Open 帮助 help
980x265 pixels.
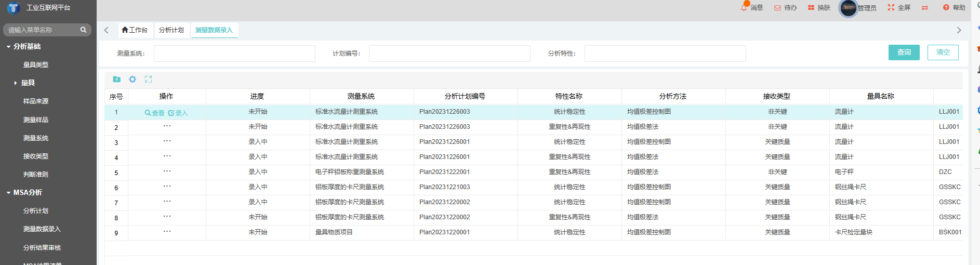coord(954,8)
